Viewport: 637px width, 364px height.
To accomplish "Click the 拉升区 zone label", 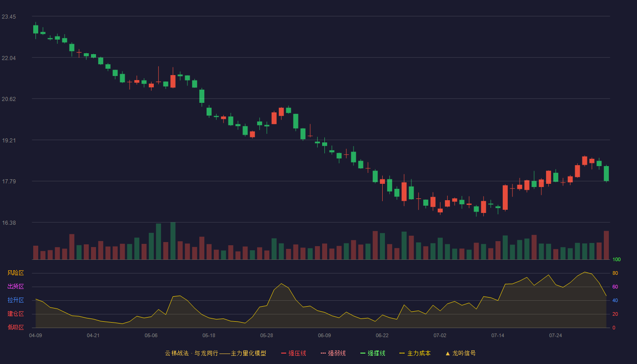I will pyautogui.click(x=15, y=300).
